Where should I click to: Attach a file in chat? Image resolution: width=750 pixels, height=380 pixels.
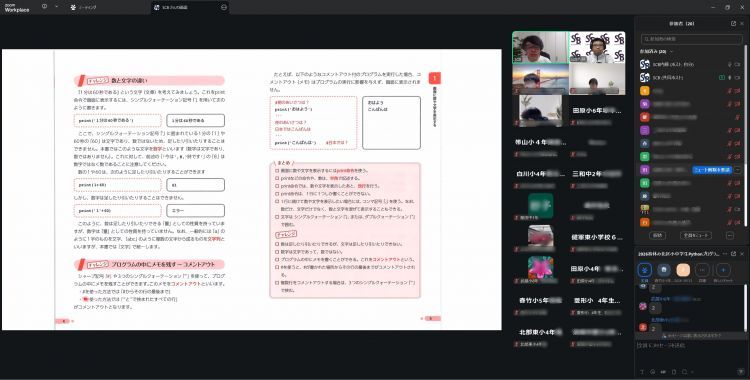coord(674,372)
